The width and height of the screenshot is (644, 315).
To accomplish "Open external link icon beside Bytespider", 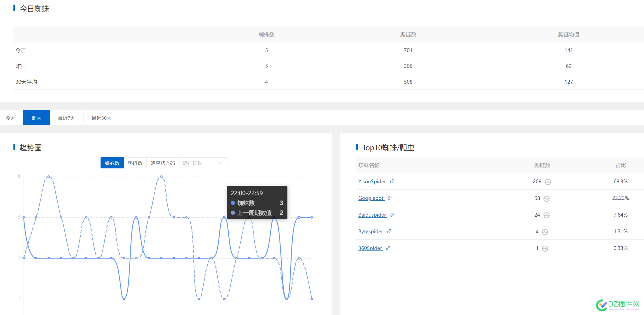I will pyautogui.click(x=389, y=231).
